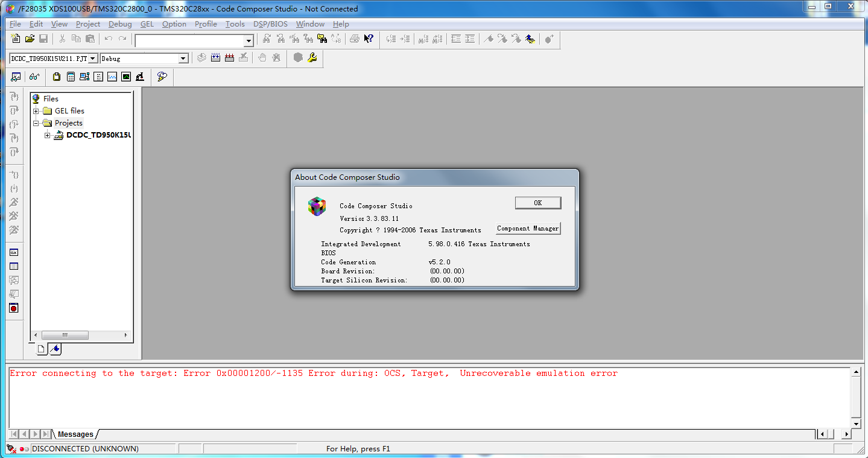Click the Print icon in the toolbar

[355, 39]
